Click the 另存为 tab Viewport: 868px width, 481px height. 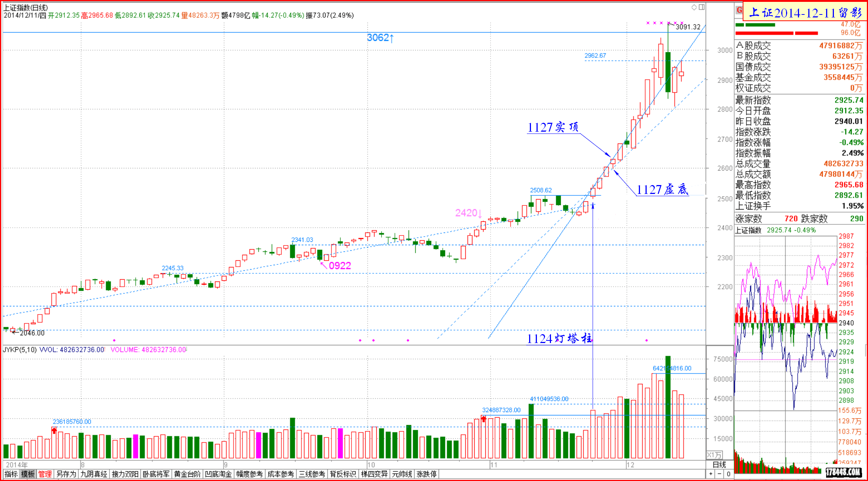point(66,474)
